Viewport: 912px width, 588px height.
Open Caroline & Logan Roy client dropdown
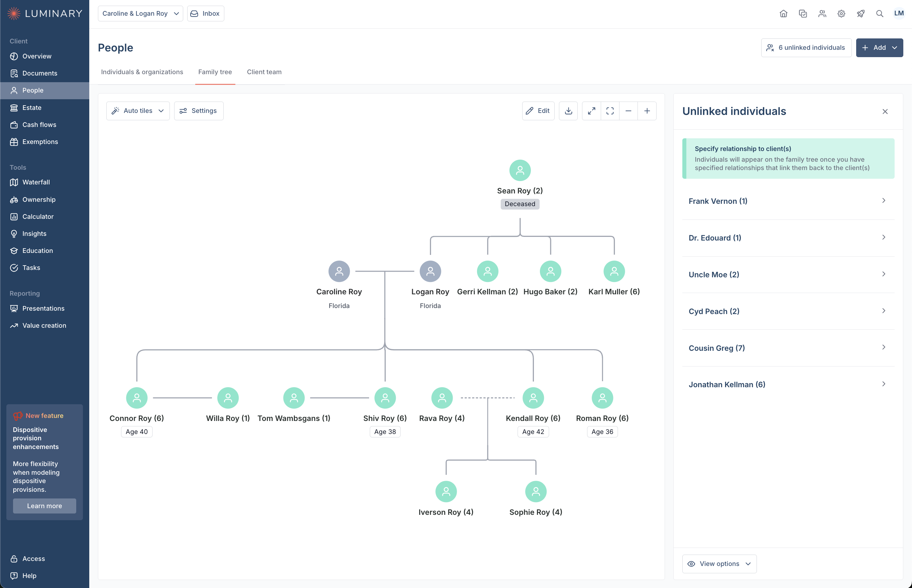pyautogui.click(x=140, y=13)
